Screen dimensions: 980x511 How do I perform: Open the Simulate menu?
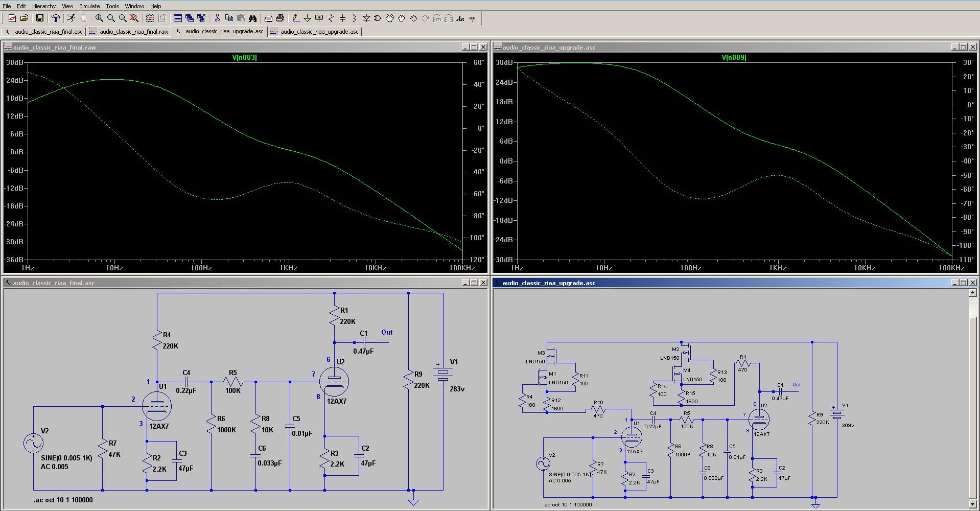coord(89,6)
